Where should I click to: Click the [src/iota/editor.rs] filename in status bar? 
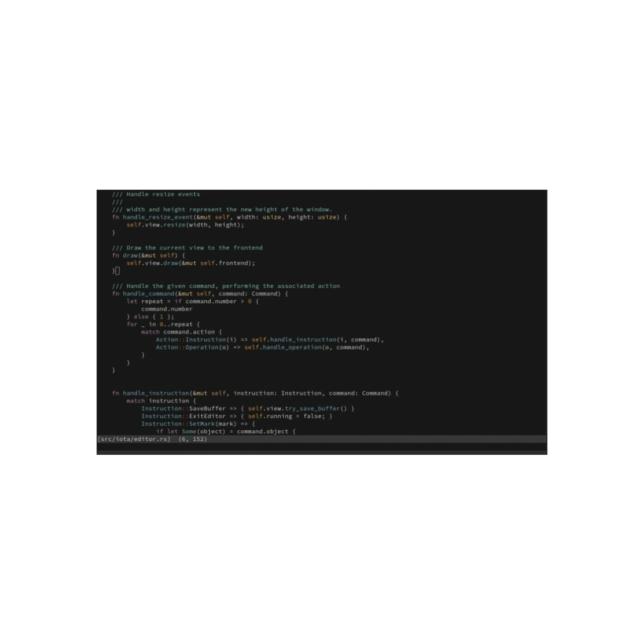coord(134,439)
